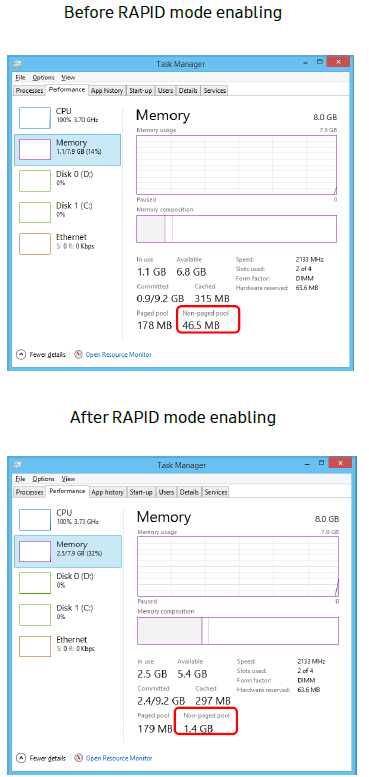Click Task Manager app icon in bottom title bar
The image size is (369, 777).
[17, 465]
